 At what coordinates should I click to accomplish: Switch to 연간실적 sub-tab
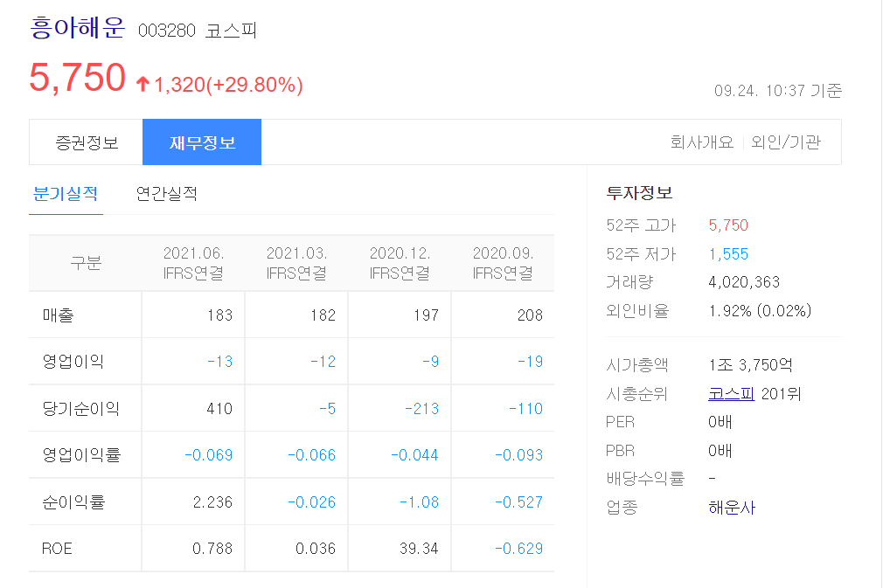pos(167,194)
